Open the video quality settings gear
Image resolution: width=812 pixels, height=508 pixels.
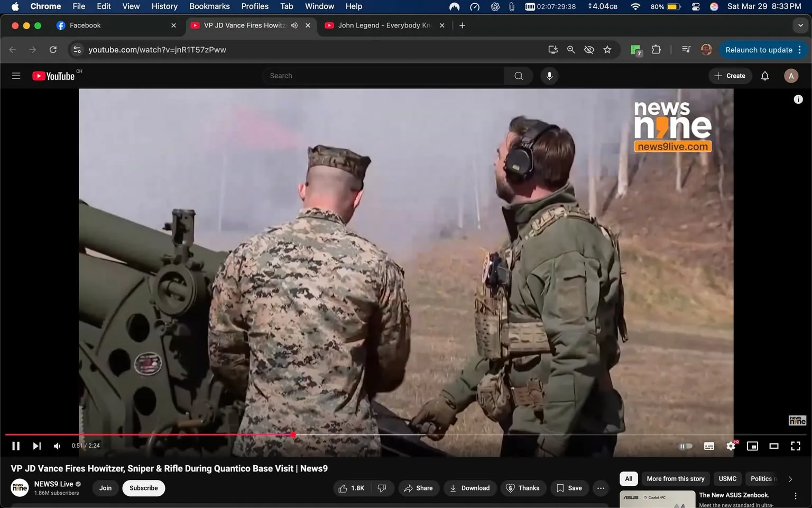731,446
